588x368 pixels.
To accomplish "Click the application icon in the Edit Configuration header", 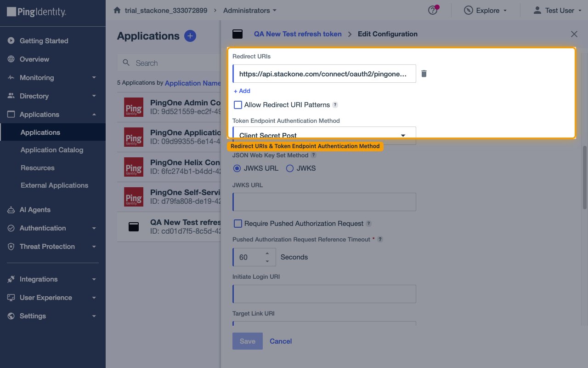I will [x=237, y=34].
